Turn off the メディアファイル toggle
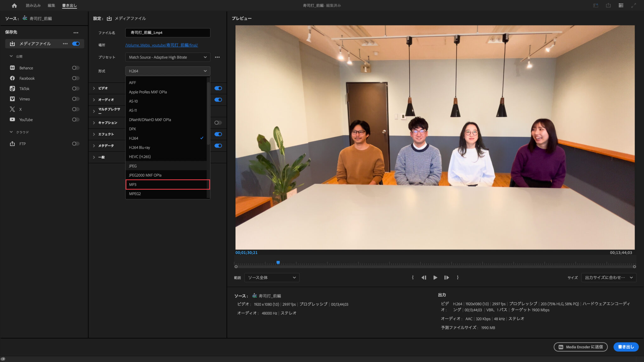This screenshot has width=644, height=362. click(76, 44)
